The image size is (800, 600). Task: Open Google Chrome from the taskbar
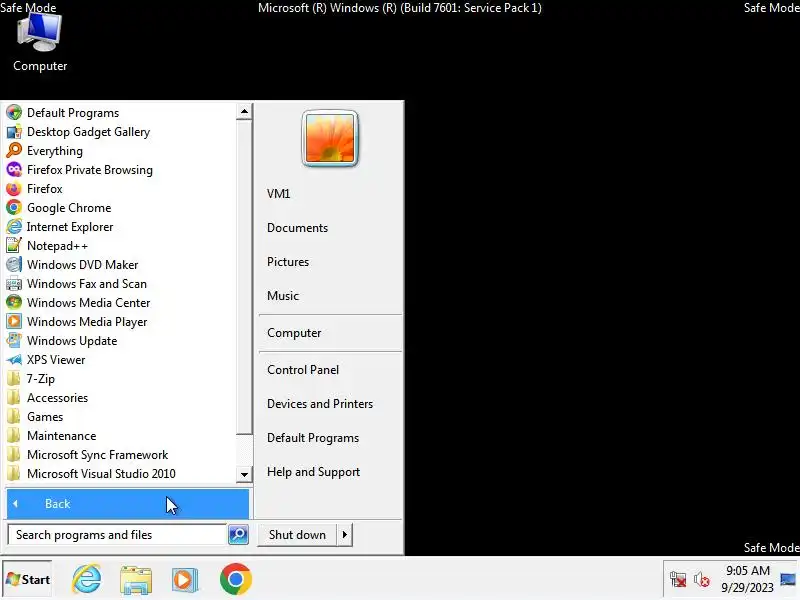(x=236, y=579)
